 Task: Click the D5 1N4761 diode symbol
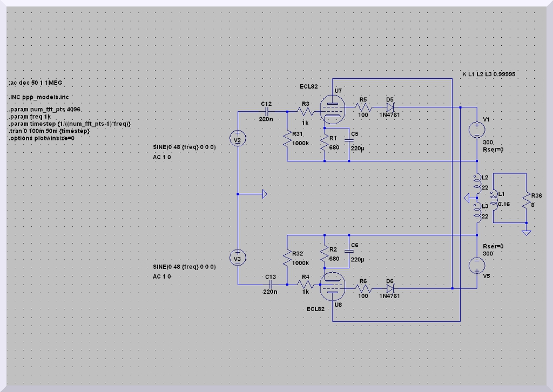click(390, 107)
